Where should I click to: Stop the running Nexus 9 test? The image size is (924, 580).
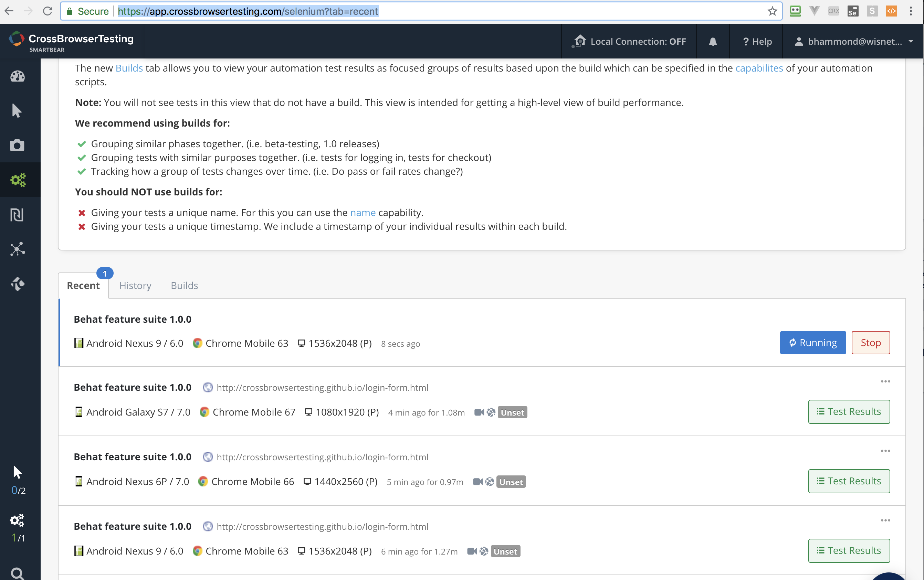(x=871, y=342)
